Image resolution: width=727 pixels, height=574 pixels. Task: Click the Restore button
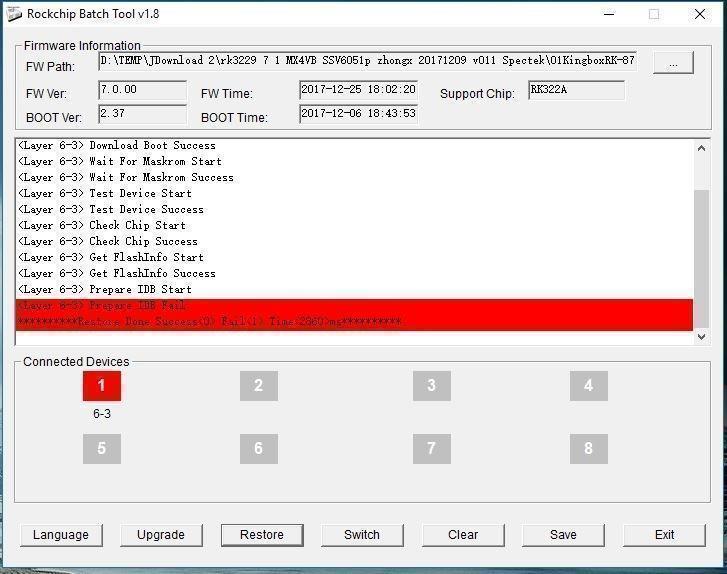(x=262, y=535)
